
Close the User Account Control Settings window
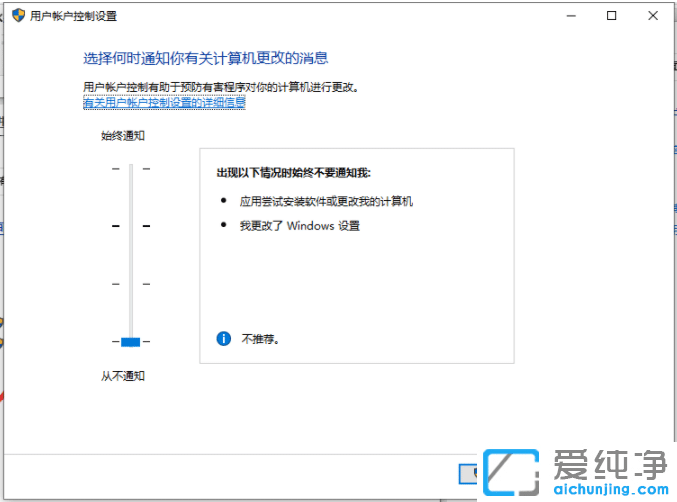tap(653, 16)
